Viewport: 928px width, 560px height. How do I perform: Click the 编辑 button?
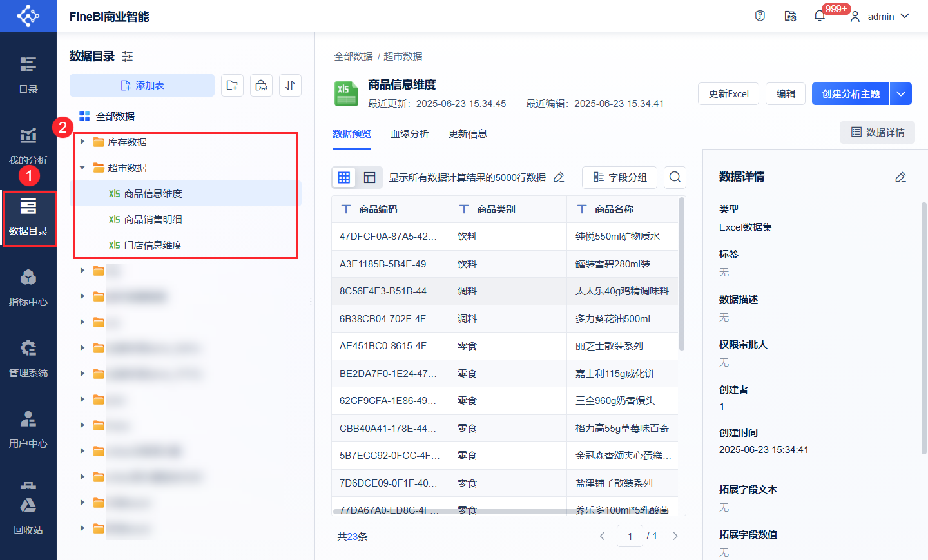[x=786, y=93]
